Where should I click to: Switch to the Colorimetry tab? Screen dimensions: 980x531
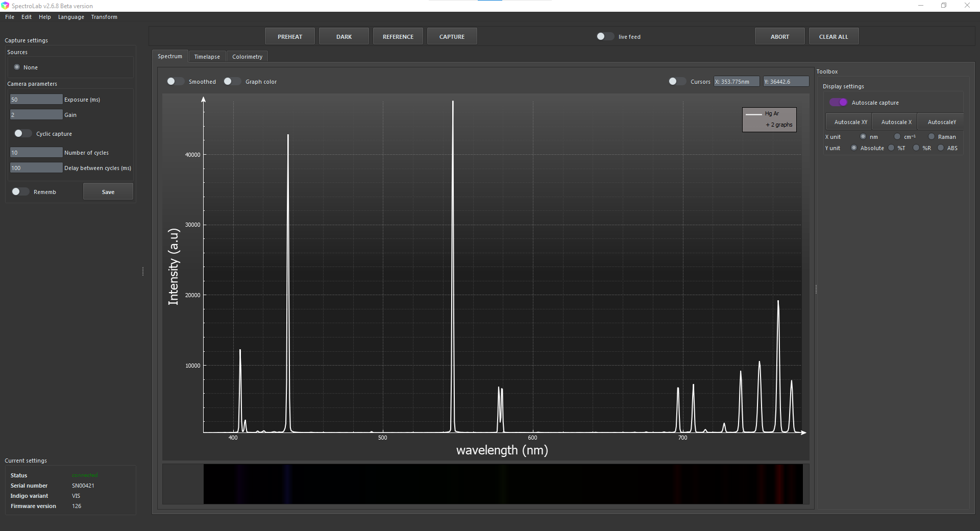[247, 57]
